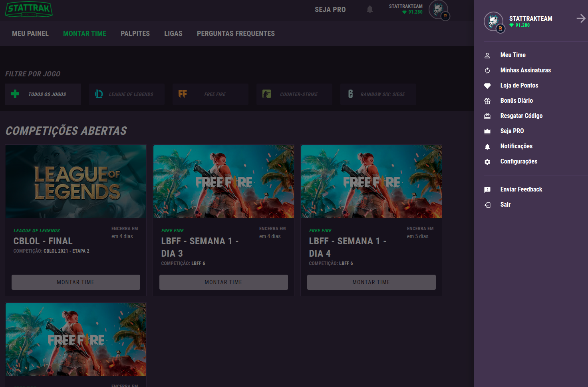Filter by Todos os Jogos

point(43,94)
